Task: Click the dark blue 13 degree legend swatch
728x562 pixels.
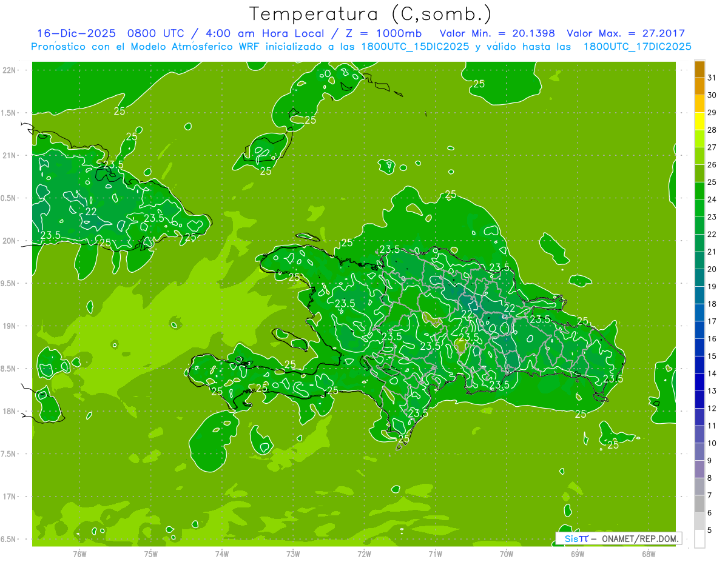Action: tap(699, 383)
